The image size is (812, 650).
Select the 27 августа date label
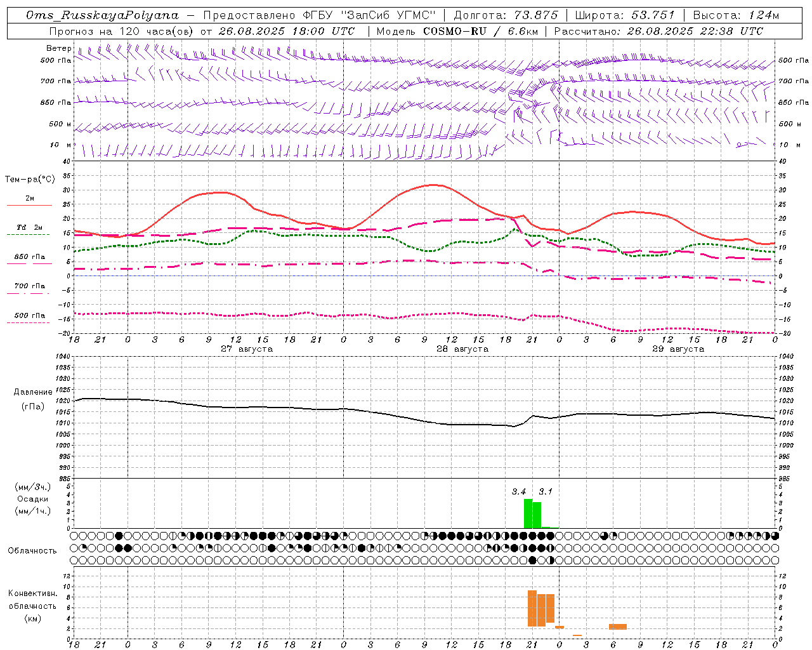click(x=247, y=349)
